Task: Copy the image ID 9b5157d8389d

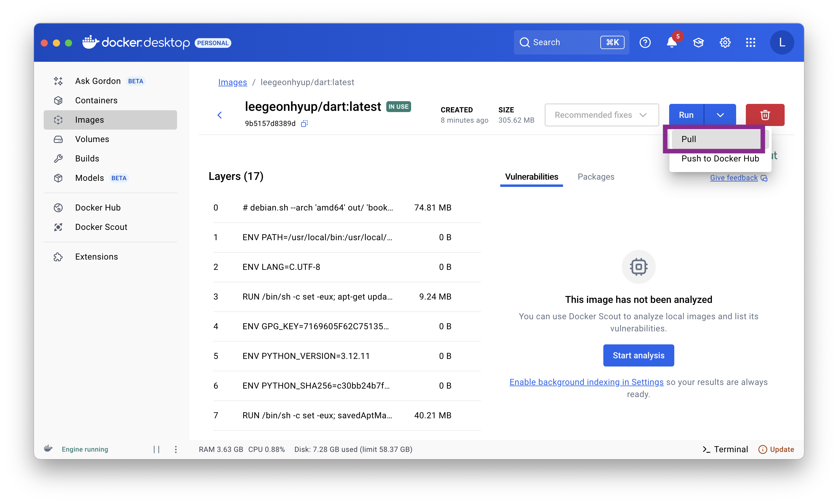Action: tap(304, 124)
